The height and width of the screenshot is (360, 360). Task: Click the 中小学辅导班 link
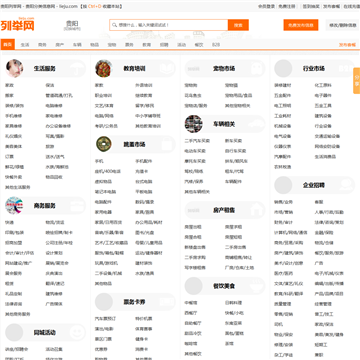click(148, 116)
